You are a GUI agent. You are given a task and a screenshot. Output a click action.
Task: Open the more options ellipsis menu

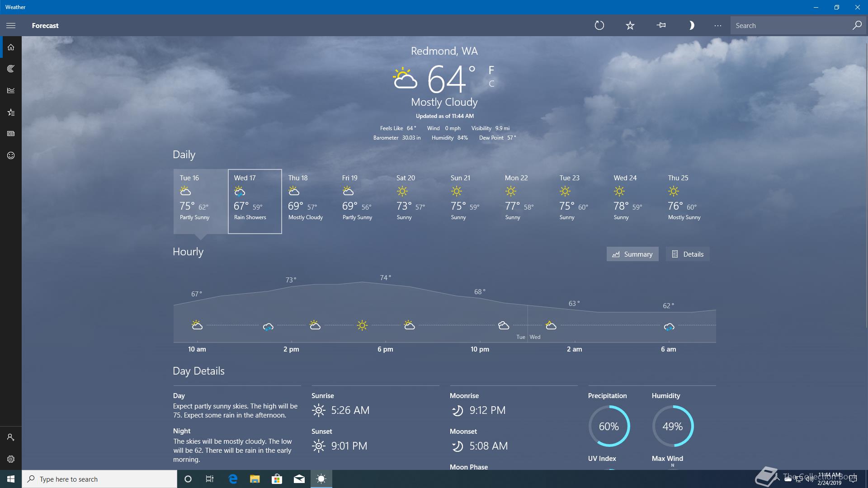(x=718, y=26)
